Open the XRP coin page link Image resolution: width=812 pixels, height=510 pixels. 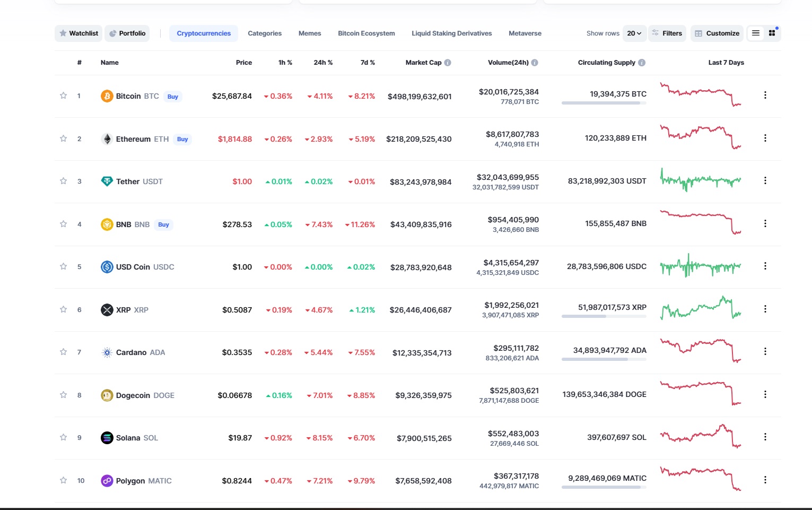124,309
